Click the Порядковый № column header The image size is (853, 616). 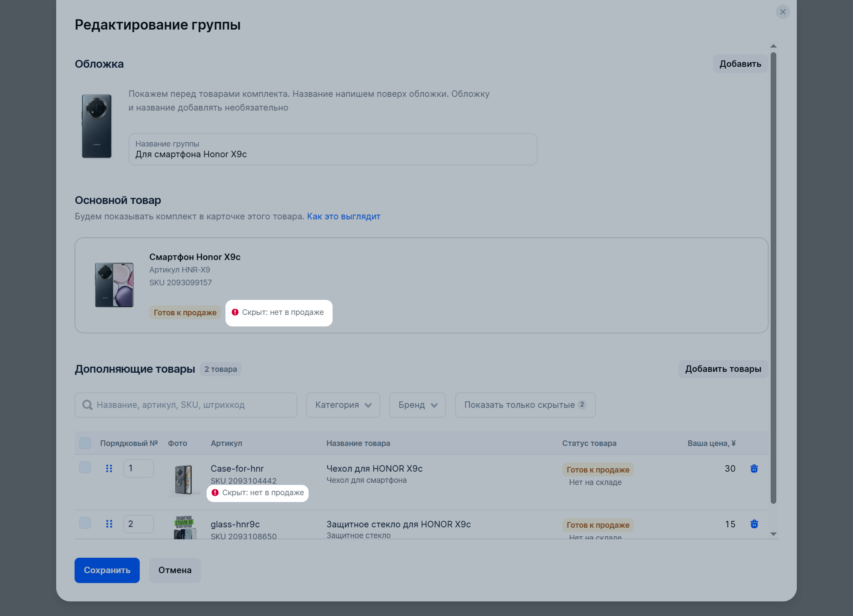[129, 443]
